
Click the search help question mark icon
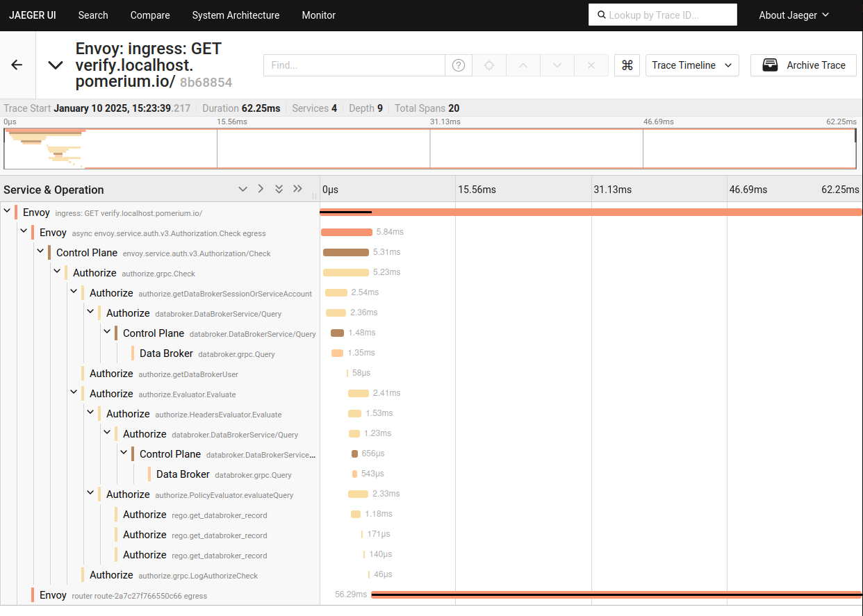(x=459, y=65)
